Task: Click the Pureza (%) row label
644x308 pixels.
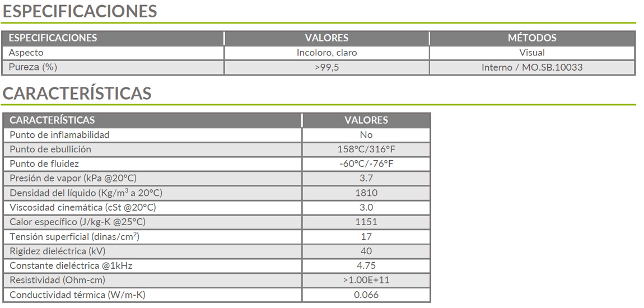Action: pyautogui.click(x=33, y=67)
